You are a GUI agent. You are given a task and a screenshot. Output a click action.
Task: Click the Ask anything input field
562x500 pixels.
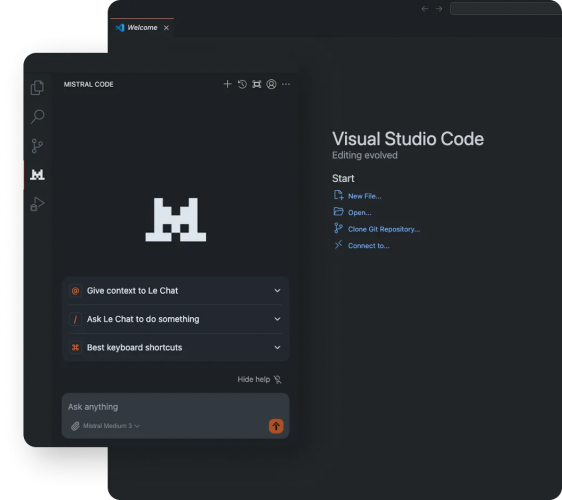pos(175,407)
